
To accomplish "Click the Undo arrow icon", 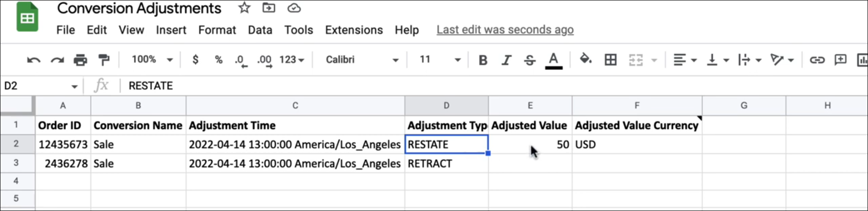I will pos(33,60).
